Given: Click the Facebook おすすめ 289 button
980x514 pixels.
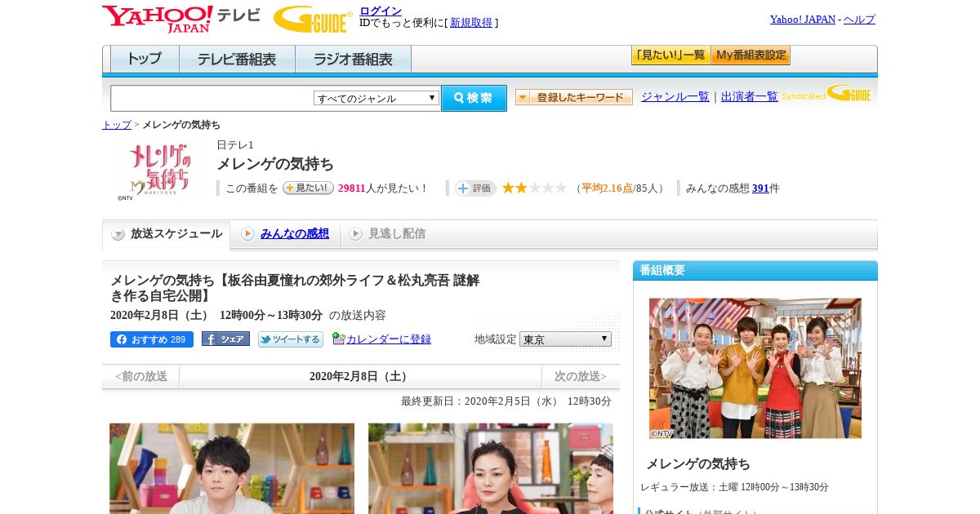Looking at the screenshot, I should coord(152,339).
